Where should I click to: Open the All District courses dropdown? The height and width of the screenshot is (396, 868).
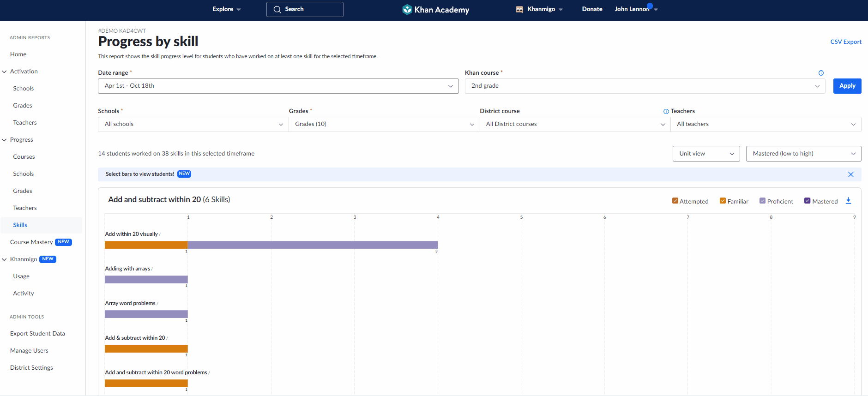pyautogui.click(x=575, y=124)
